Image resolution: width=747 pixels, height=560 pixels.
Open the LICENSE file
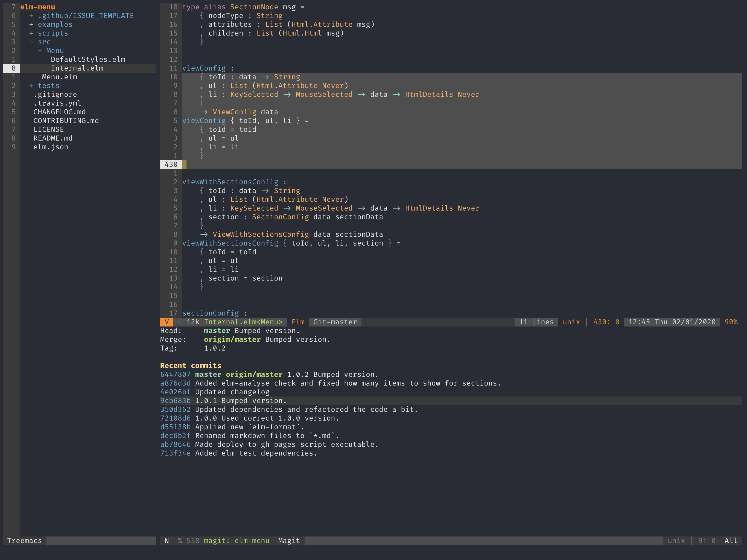pos(48,130)
